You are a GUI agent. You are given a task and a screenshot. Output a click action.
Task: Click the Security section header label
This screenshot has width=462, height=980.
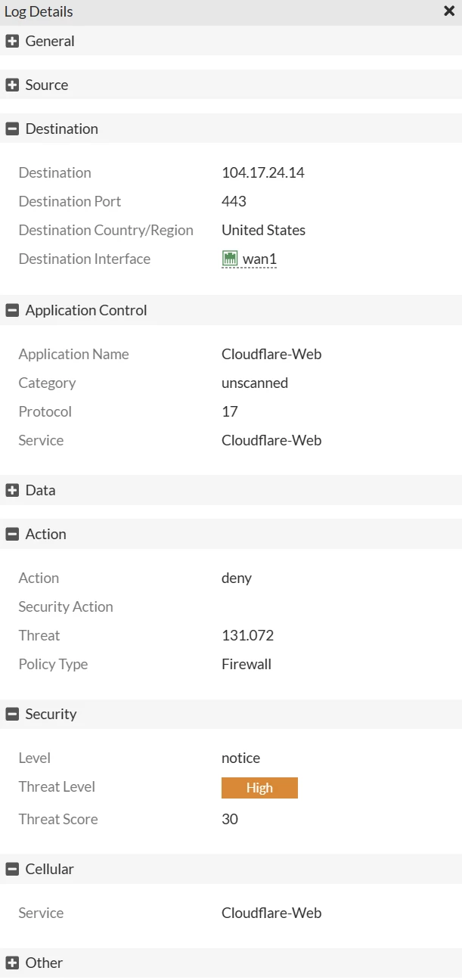51,714
